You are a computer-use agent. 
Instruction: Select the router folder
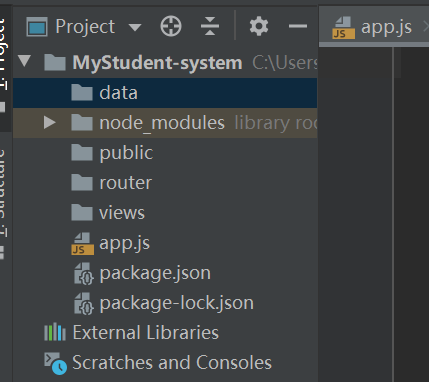[165, 183]
